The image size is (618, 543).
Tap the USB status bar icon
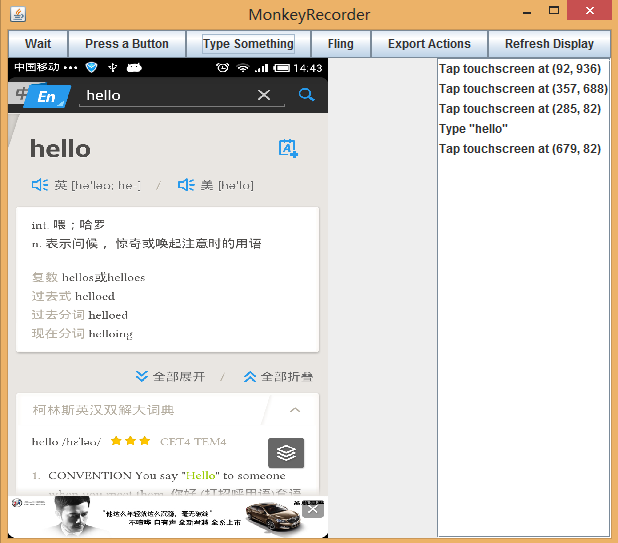[x=113, y=68]
